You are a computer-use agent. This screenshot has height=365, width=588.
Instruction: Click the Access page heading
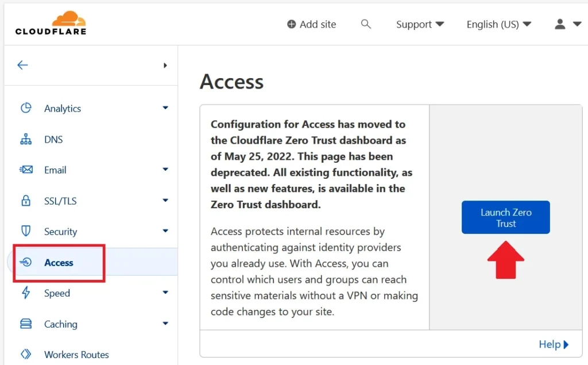tap(232, 82)
